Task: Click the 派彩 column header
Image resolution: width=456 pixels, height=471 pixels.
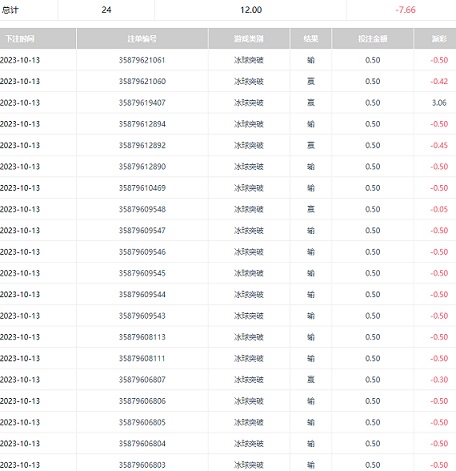Action: click(x=439, y=39)
